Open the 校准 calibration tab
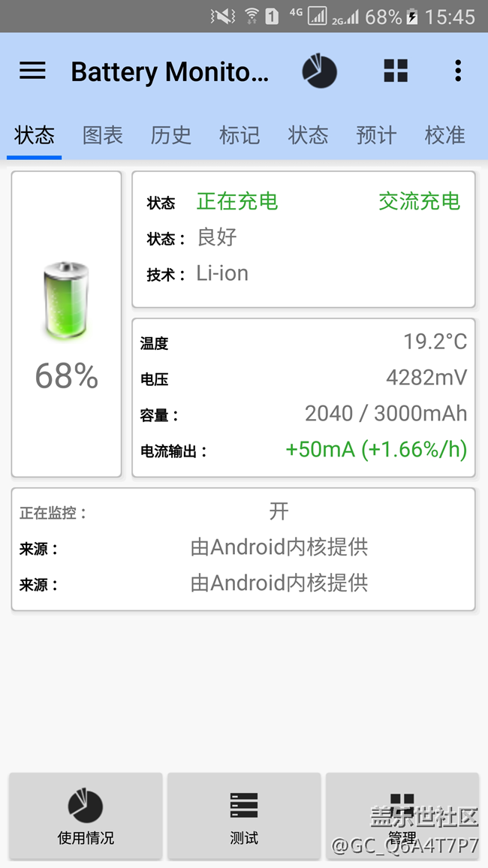The height and width of the screenshot is (868, 488). click(x=444, y=135)
